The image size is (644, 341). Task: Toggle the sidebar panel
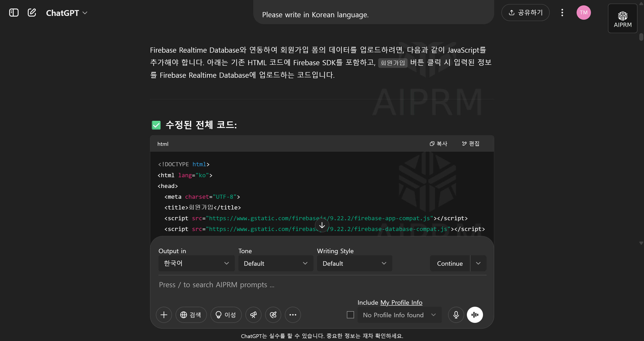14,12
